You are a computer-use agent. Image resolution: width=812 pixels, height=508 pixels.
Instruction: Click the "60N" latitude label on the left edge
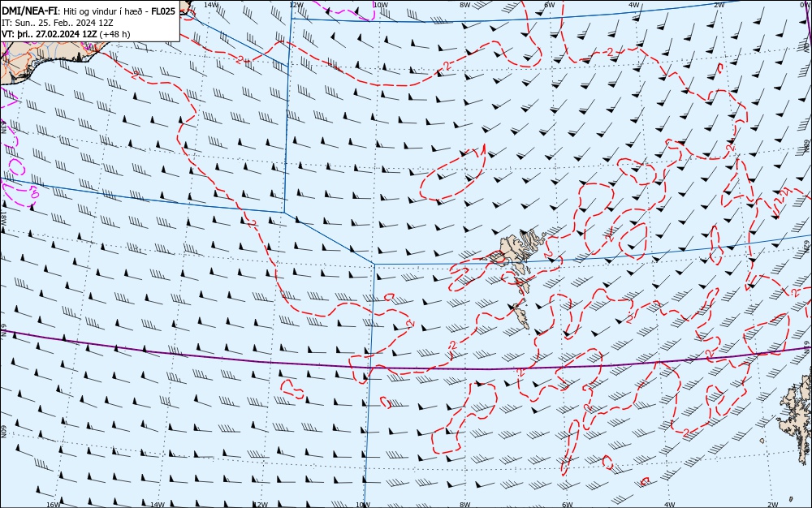click(x=3, y=432)
